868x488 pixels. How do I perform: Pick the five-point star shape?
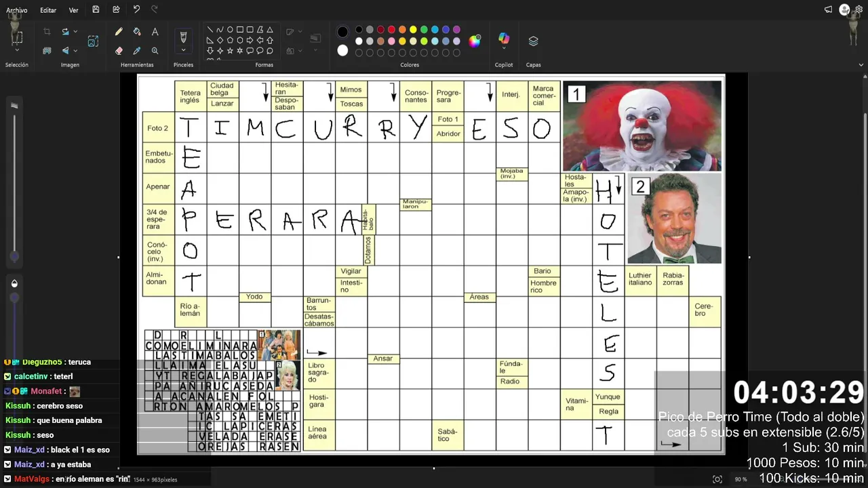coord(230,51)
